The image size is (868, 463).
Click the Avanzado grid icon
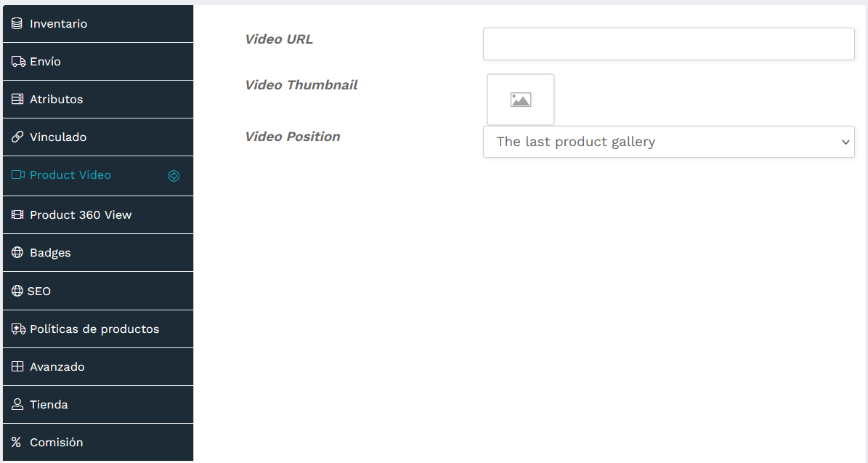pyautogui.click(x=16, y=366)
